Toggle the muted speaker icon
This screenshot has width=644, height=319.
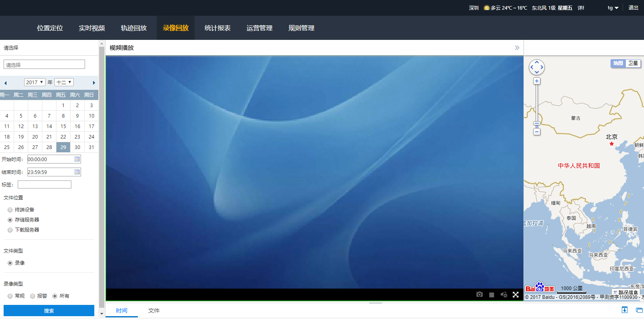click(x=504, y=294)
